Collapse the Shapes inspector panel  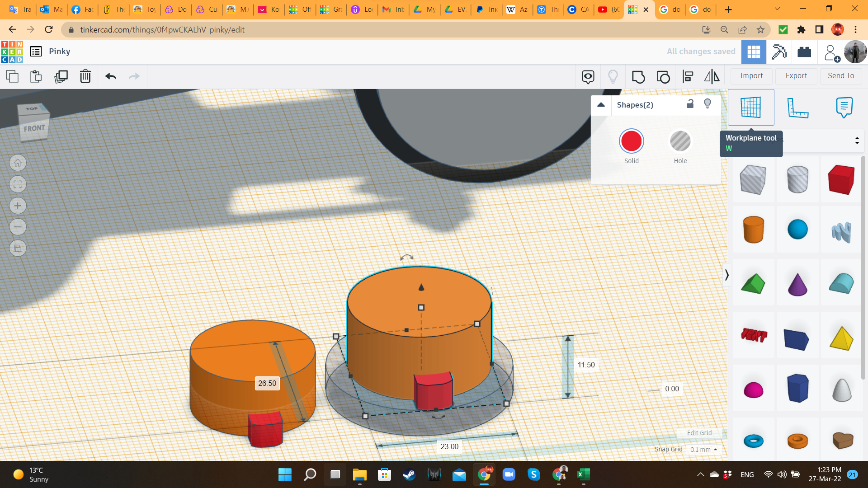pos(601,105)
